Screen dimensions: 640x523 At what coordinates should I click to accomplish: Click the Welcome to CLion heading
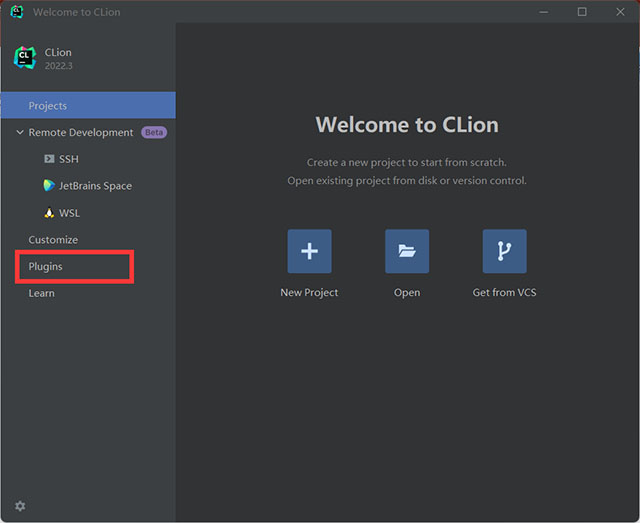coord(407,125)
